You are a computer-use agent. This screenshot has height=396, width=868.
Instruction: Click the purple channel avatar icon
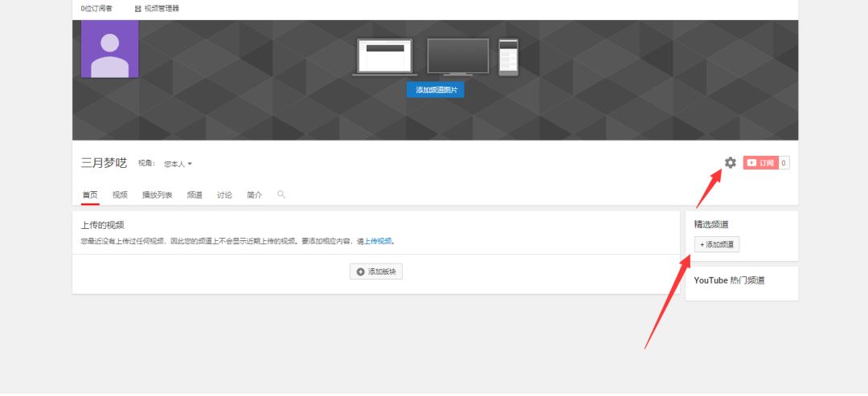(x=110, y=49)
